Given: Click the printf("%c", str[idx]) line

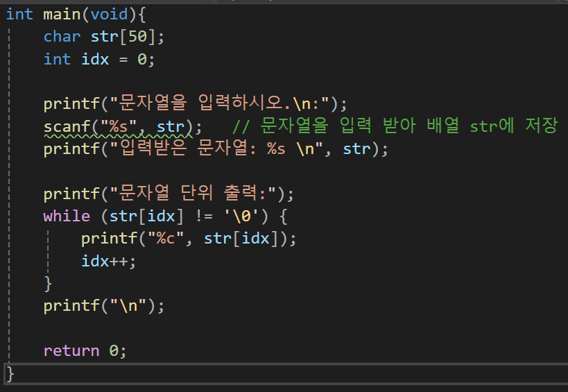Looking at the screenshot, I should [189, 239].
